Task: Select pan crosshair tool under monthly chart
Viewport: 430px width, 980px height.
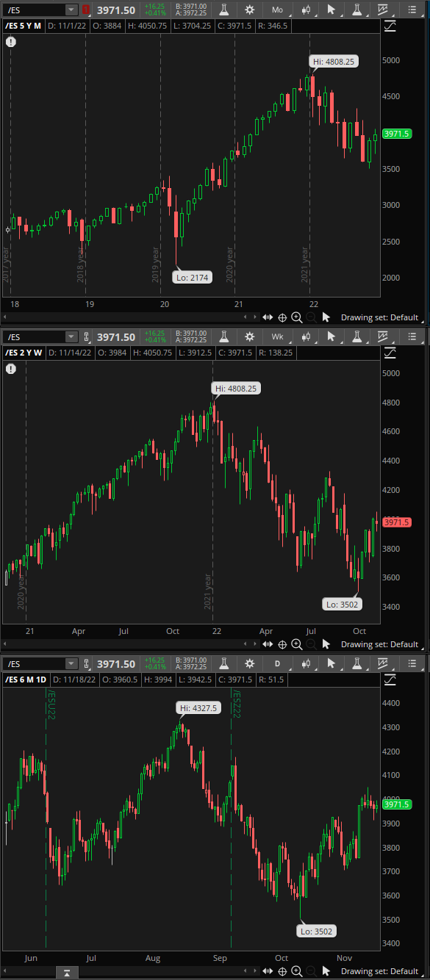Action: 282,317
